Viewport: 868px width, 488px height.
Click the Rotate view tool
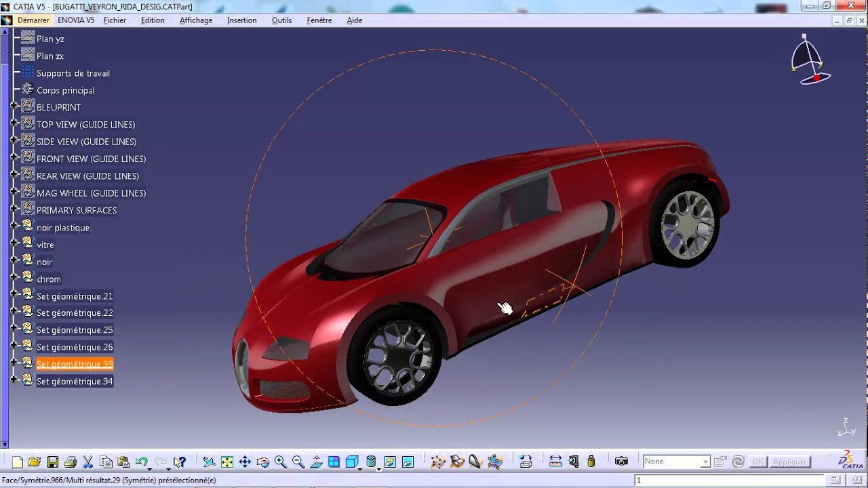tap(263, 462)
